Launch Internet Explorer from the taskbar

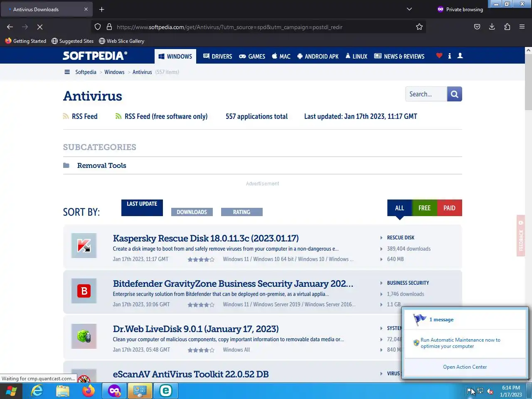(37, 391)
